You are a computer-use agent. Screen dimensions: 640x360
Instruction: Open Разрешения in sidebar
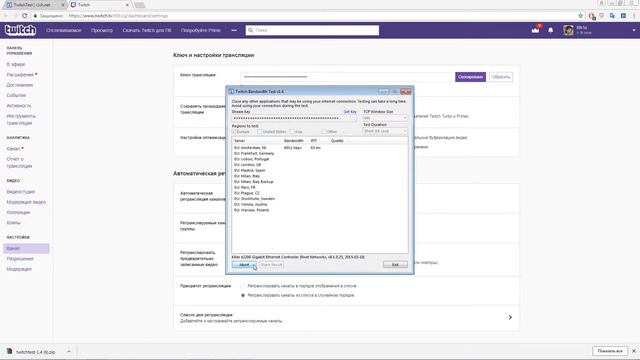(x=20, y=259)
